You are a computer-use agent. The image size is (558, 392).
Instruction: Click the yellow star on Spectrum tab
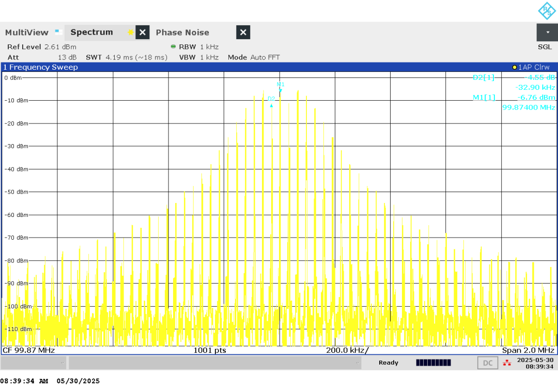click(x=131, y=33)
